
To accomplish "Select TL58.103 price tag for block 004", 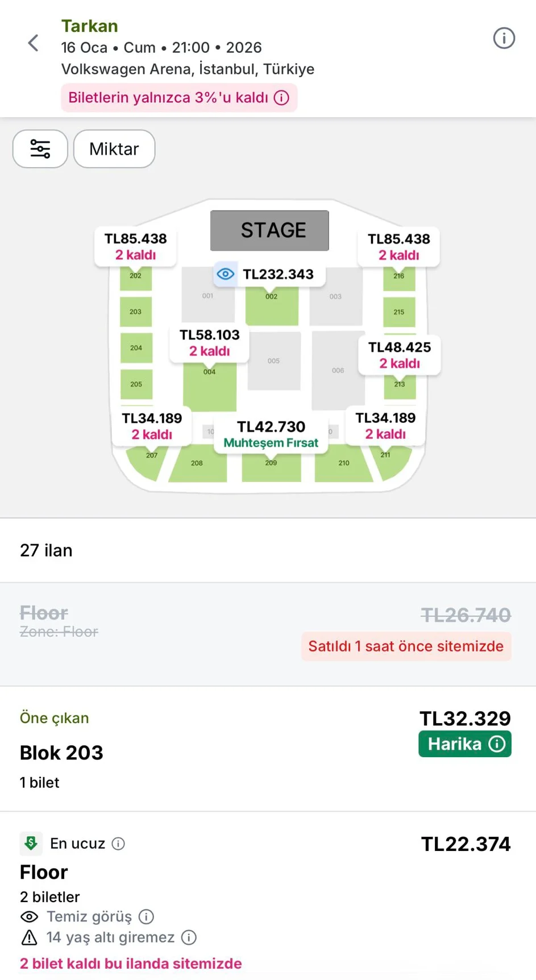I will 210,342.
